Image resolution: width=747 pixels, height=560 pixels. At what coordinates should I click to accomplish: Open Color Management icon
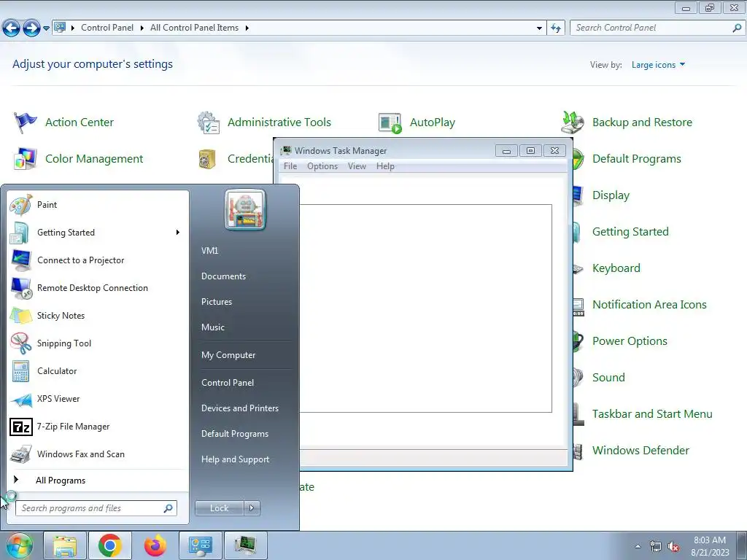coord(25,158)
